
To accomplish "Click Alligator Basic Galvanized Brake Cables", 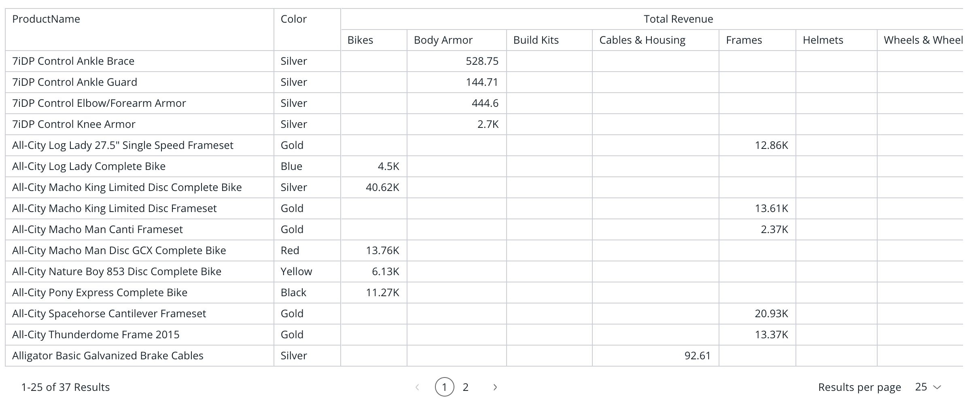I will [108, 356].
